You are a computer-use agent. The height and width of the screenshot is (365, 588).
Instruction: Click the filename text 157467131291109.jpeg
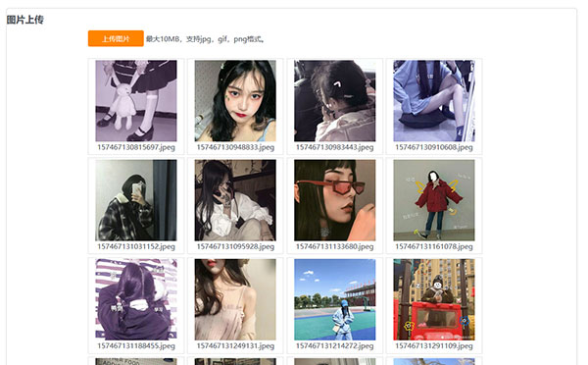click(x=434, y=345)
